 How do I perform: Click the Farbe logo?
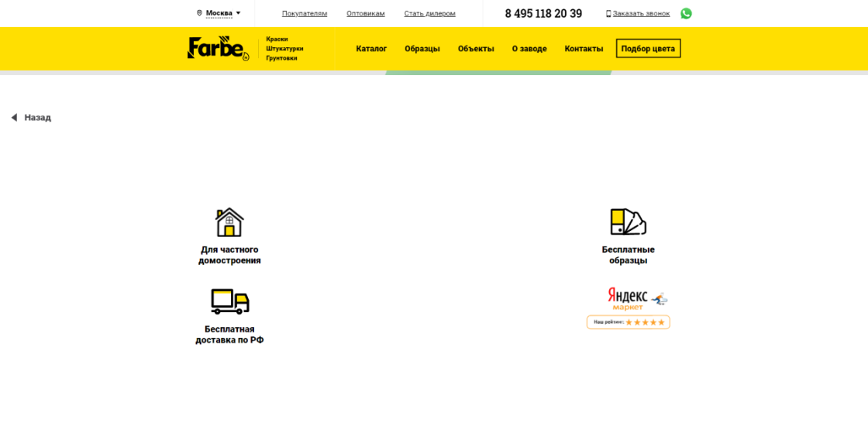tap(218, 48)
